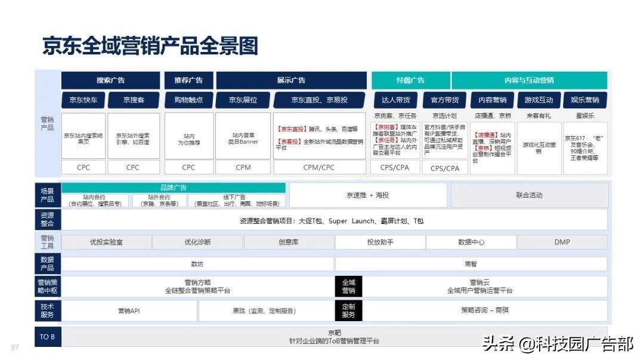Image resolution: width=644 pixels, height=363 pixels.
Task: Select the 京东直投、京易投 product box
Action: pyautogui.click(x=319, y=100)
